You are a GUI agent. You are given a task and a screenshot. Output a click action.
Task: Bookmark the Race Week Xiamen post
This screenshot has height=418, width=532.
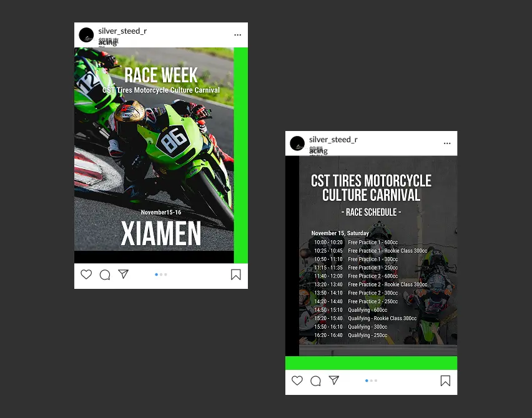tap(236, 275)
